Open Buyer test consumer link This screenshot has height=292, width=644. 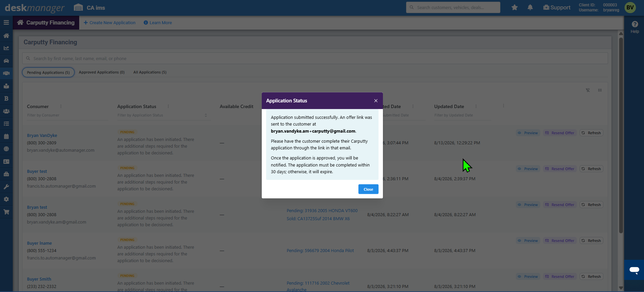click(x=37, y=172)
